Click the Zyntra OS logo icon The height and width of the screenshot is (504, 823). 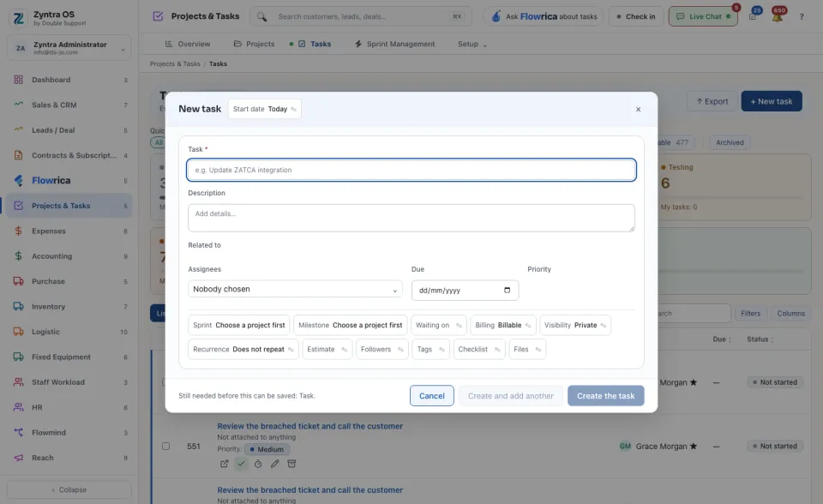pos(18,18)
